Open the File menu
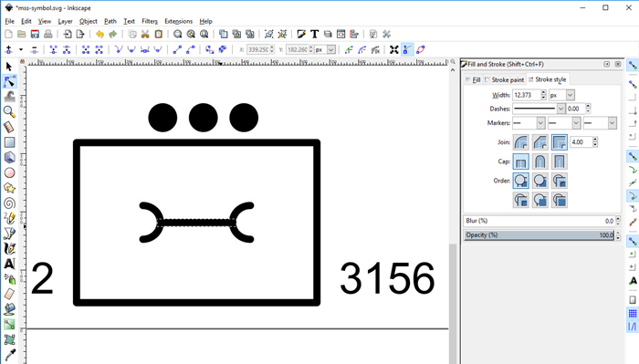The width and height of the screenshot is (639, 364). [x=9, y=21]
